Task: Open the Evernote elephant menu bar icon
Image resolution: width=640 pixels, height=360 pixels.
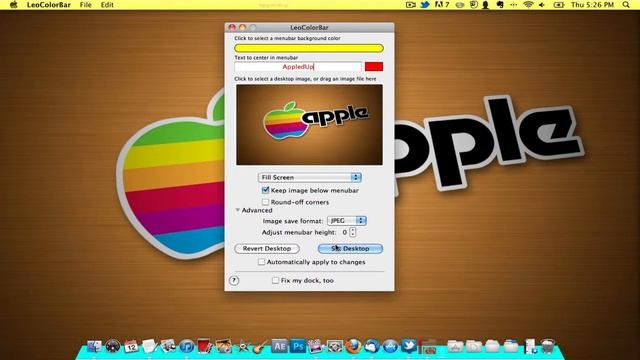Action: (x=500, y=5)
